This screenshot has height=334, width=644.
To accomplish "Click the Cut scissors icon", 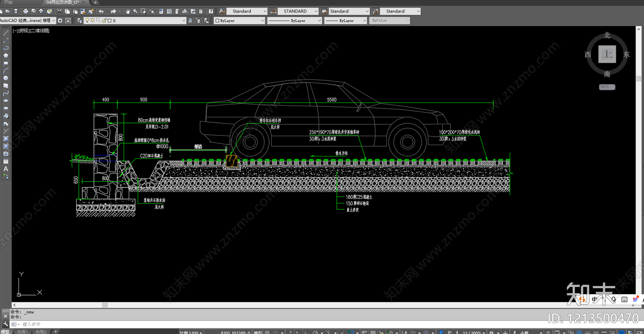I will (x=59, y=11).
